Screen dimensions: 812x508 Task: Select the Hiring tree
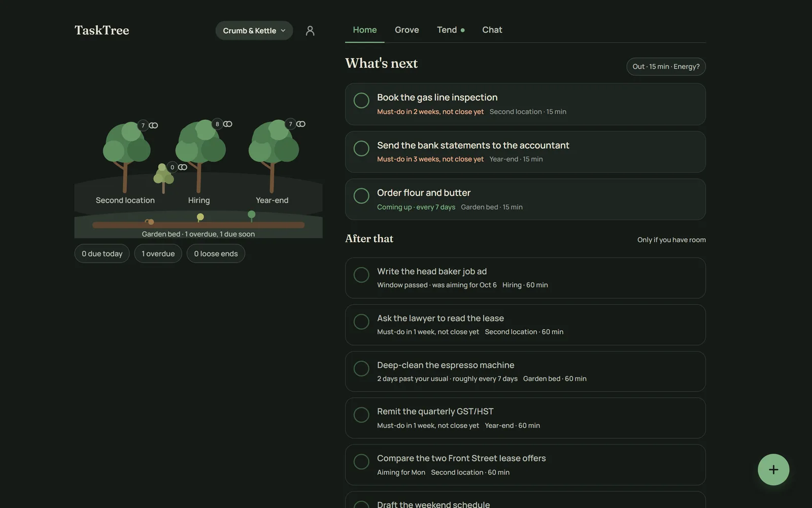tap(200, 155)
